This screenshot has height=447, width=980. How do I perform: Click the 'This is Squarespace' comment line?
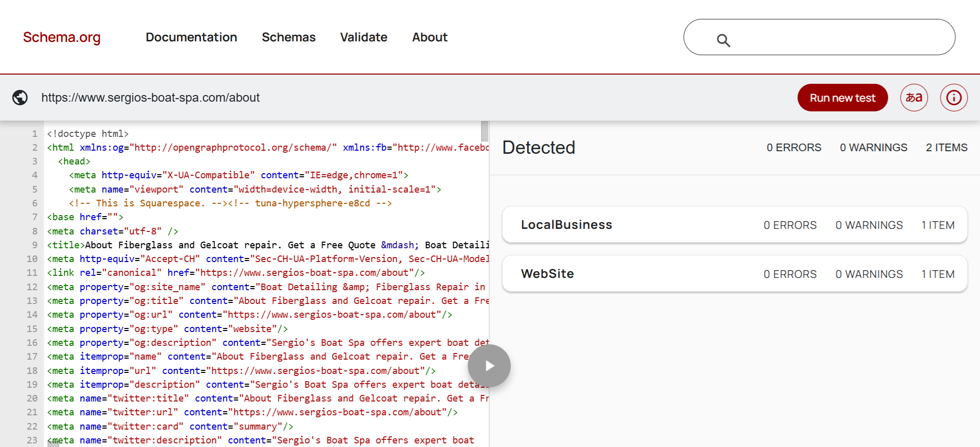click(x=230, y=203)
